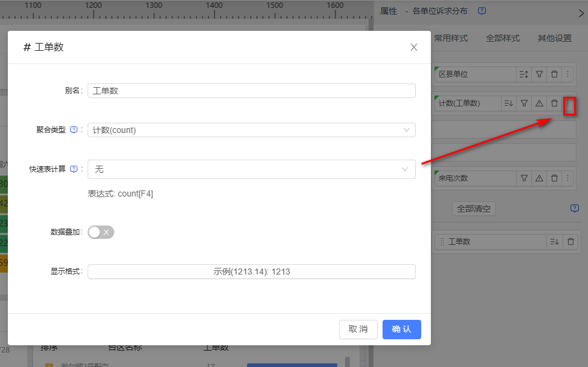
Task: Toggle the 数据叠加 switch
Action: [100, 232]
